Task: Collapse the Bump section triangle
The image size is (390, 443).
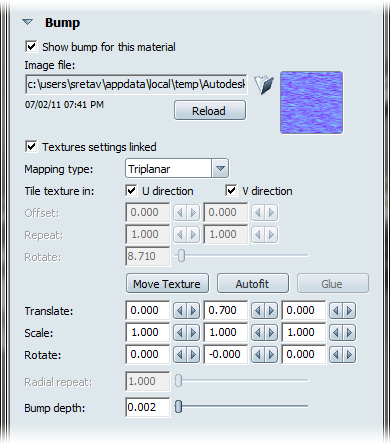Action: tap(27, 22)
